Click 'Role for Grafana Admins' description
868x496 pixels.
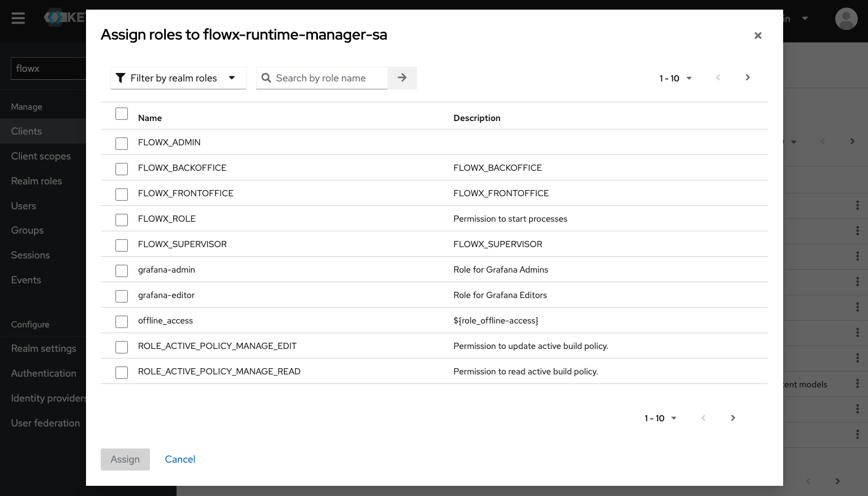[x=501, y=270]
